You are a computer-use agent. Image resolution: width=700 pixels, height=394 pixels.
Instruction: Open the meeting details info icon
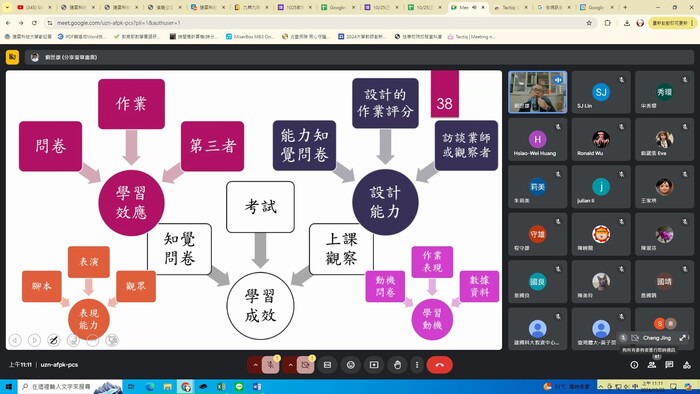[x=634, y=365]
